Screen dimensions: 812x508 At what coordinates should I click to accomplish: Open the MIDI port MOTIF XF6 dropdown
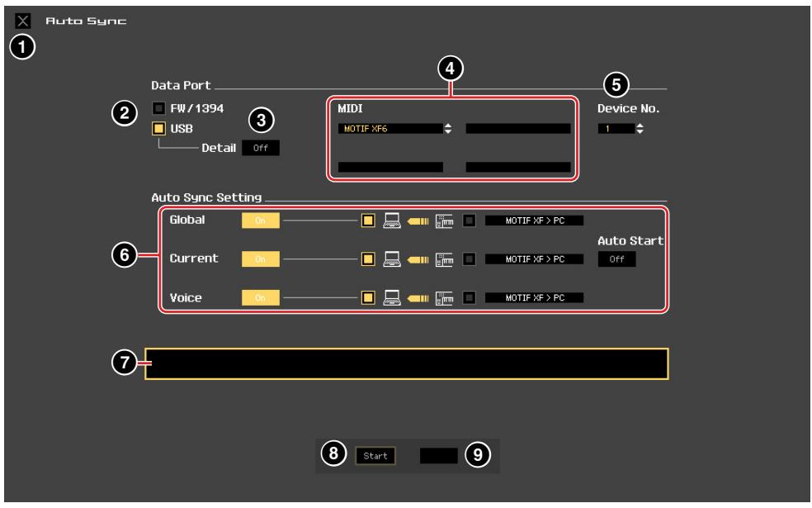(391, 129)
